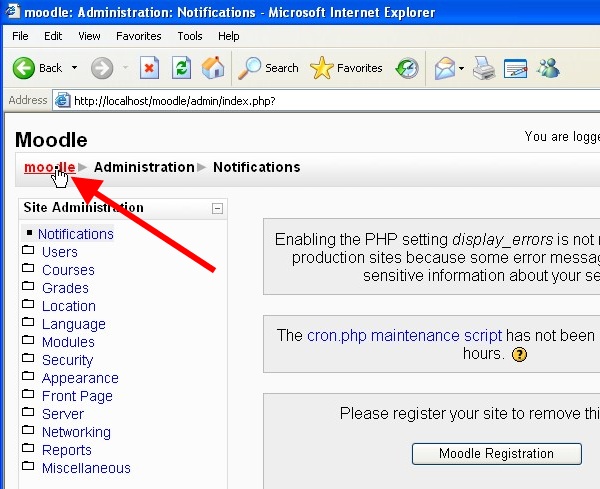Click the Front Page folder icon
This screenshot has width=600, height=489.
(x=28, y=393)
